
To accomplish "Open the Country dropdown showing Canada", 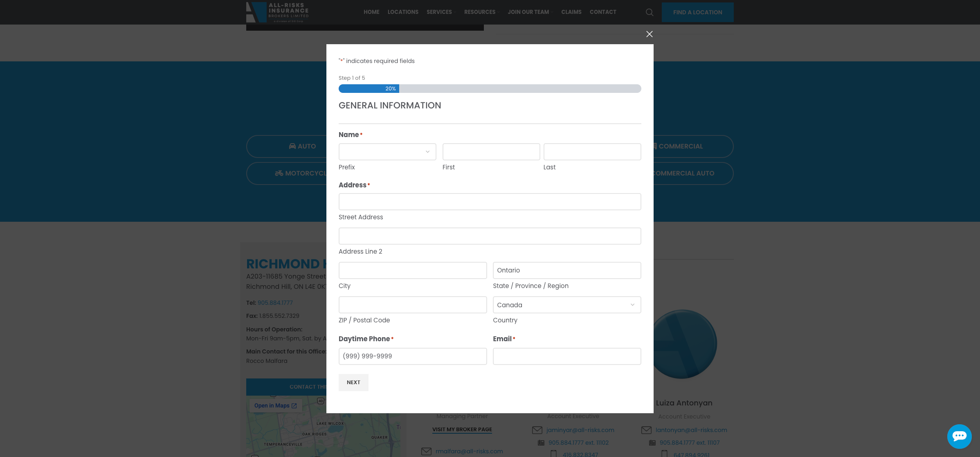I will pyautogui.click(x=567, y=305).
